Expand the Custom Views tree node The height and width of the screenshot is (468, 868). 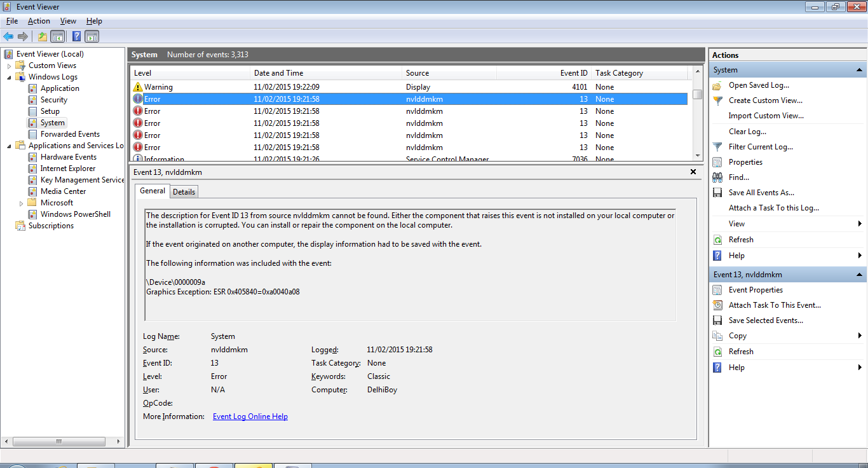point(10,65)
